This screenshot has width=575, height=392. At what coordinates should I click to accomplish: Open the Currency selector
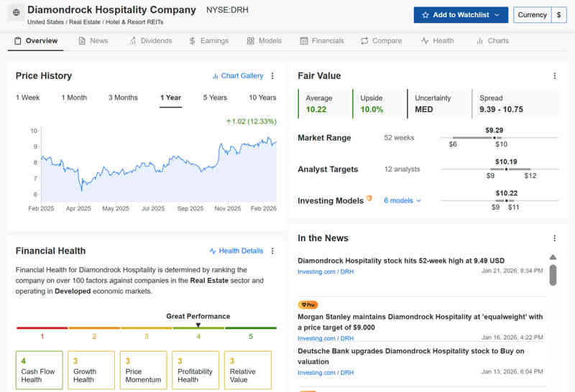(532, 15)
